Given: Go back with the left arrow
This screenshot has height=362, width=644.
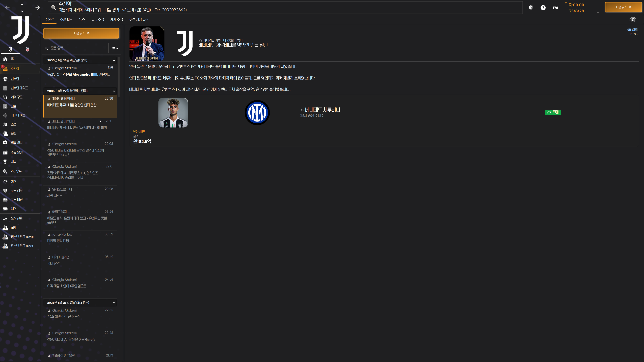Looking at the screenshot, I should point(7,8).
